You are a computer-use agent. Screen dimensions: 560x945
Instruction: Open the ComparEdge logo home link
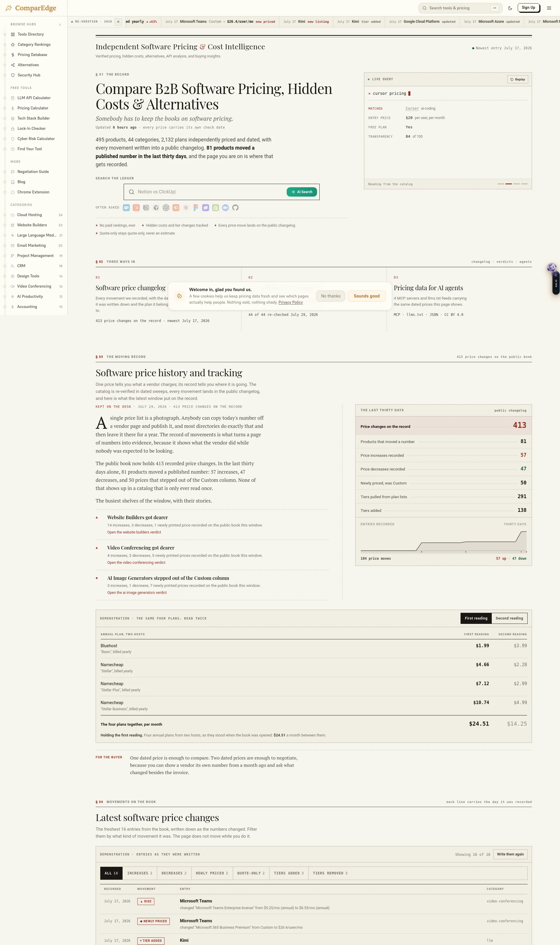[x=31, y=8]
